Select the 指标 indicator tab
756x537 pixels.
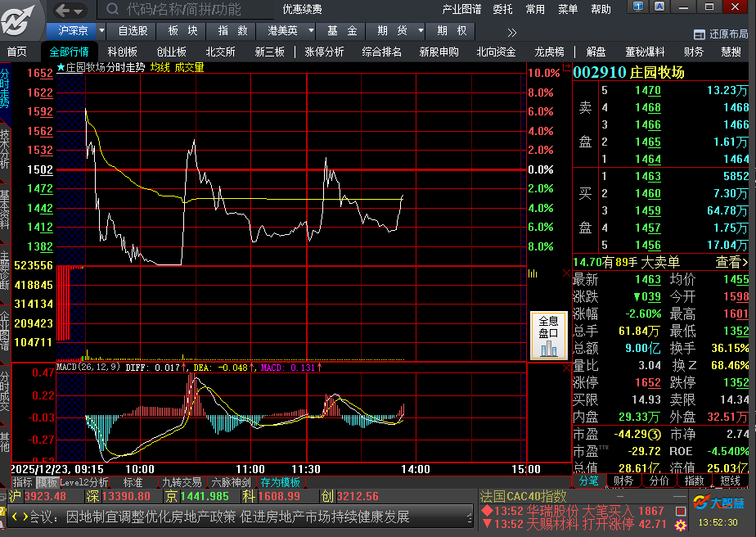22,482
